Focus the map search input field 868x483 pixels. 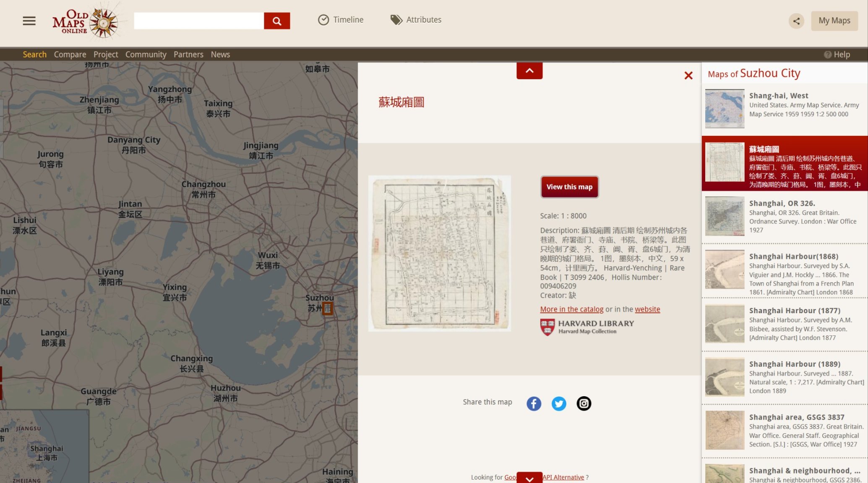point(198,21)
